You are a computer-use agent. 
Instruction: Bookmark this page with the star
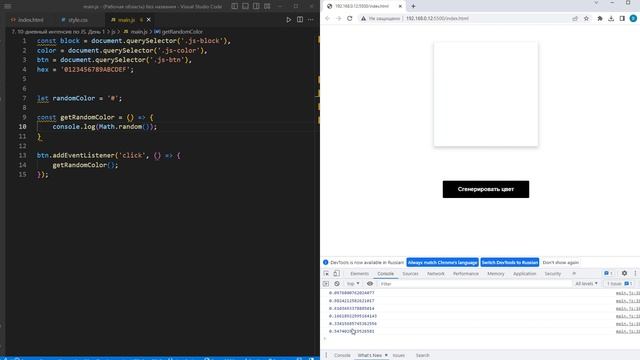click(586, 18)
